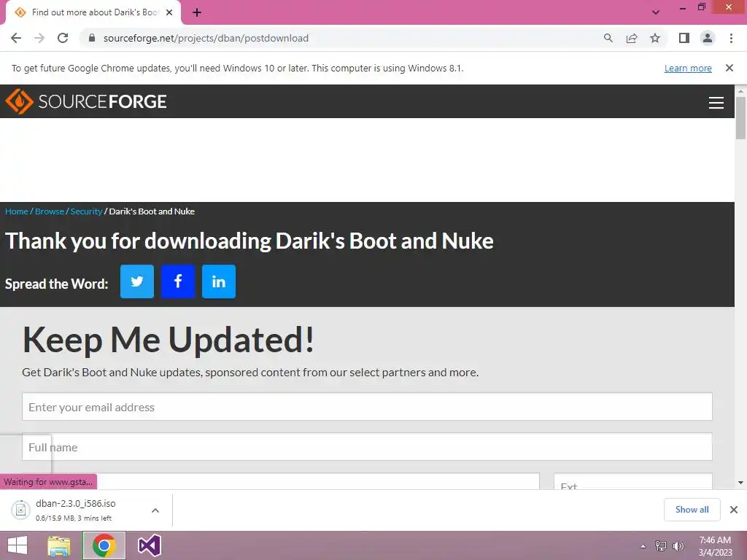Click the SourceForge logo
Screen dimensions: 747x560
click(x=86, y=101)
